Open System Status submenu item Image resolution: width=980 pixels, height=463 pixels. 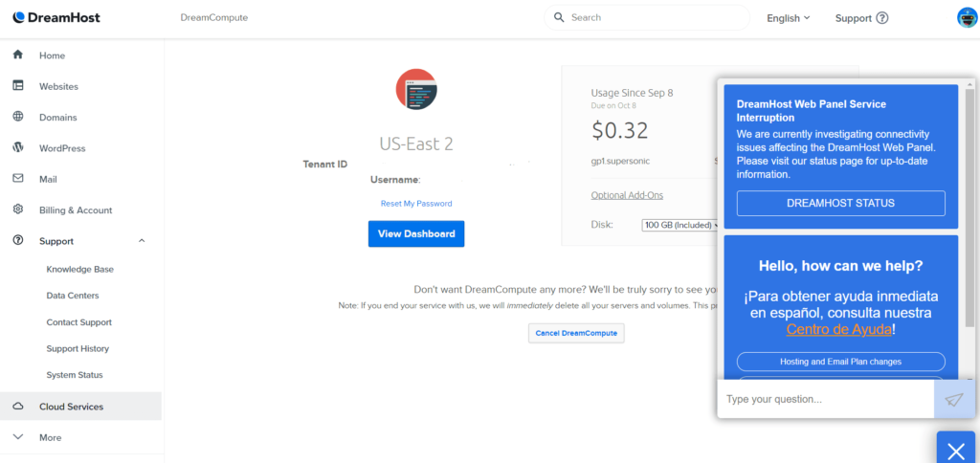click(75, 375)
